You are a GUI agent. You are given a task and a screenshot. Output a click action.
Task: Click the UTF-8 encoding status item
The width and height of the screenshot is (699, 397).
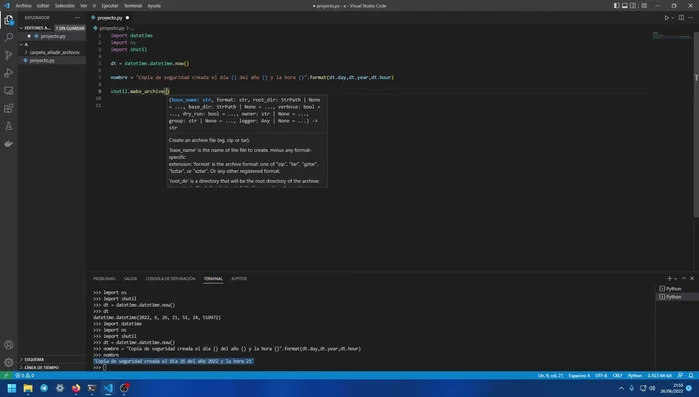click(x=601, y=376)
